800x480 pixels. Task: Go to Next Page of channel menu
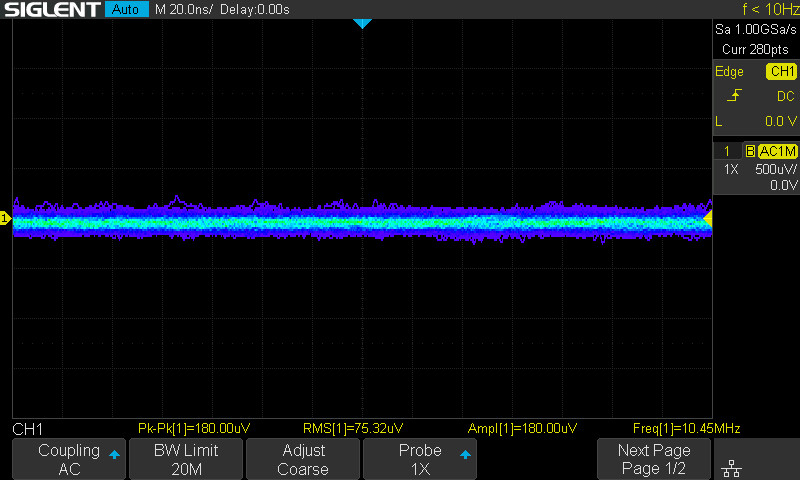tap(654, 459)
